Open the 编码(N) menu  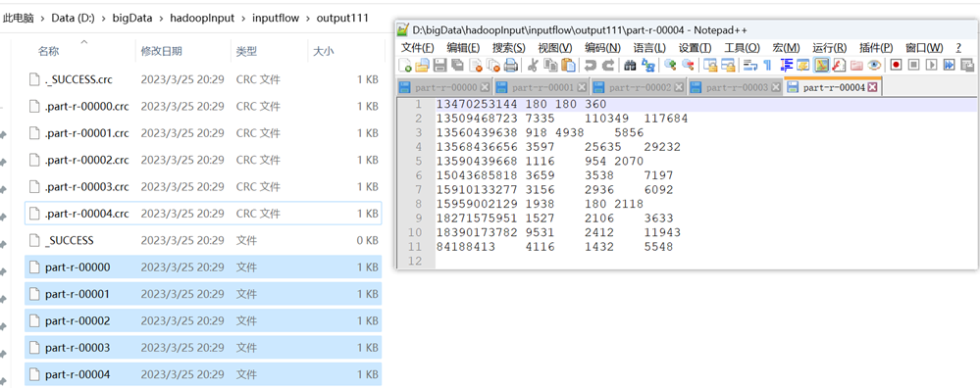coord(602,47)
